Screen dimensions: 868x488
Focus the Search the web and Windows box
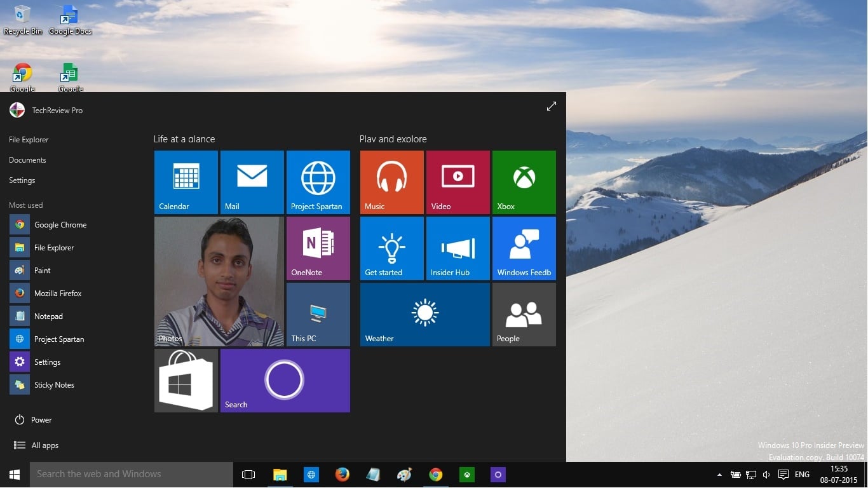(132, 475)
